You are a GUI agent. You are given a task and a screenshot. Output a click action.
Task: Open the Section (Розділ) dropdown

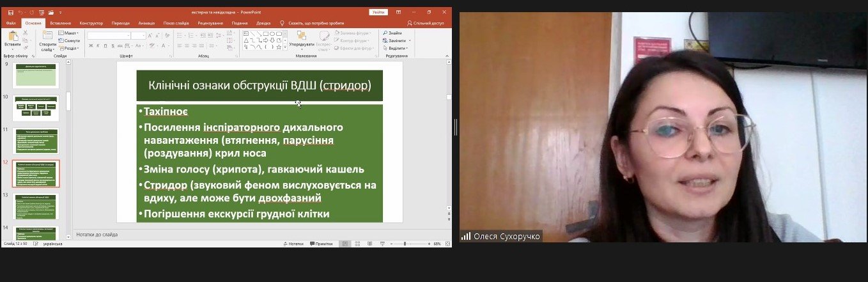click(x=70, y=48)
